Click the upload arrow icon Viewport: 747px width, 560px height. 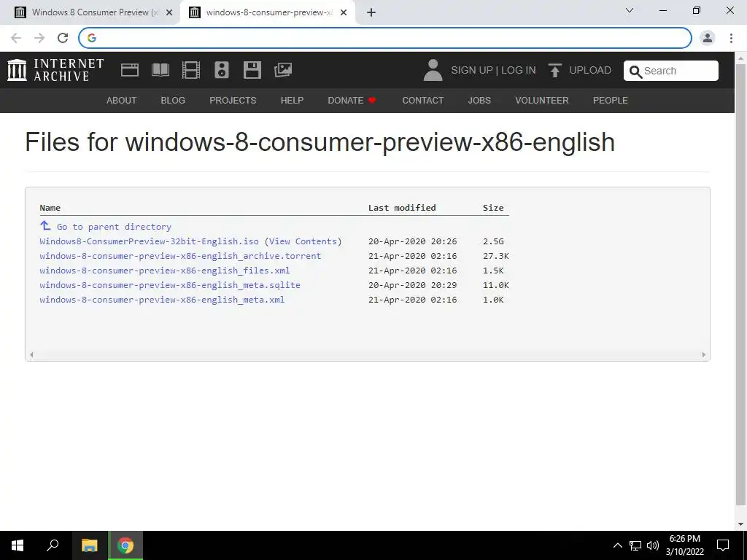point(554,70)
